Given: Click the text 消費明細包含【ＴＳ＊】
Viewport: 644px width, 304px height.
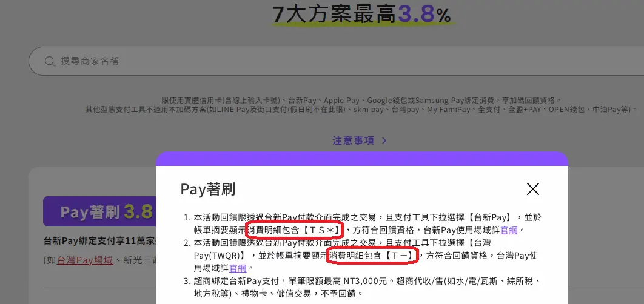Looking at the screenshot, I should pyautogui.click(x=294, y=230).
